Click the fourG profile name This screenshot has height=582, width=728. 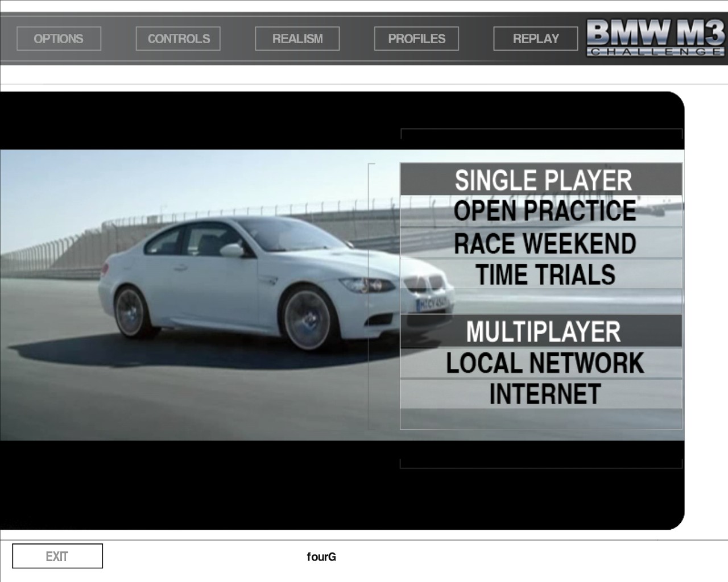(x=321, y=557)
